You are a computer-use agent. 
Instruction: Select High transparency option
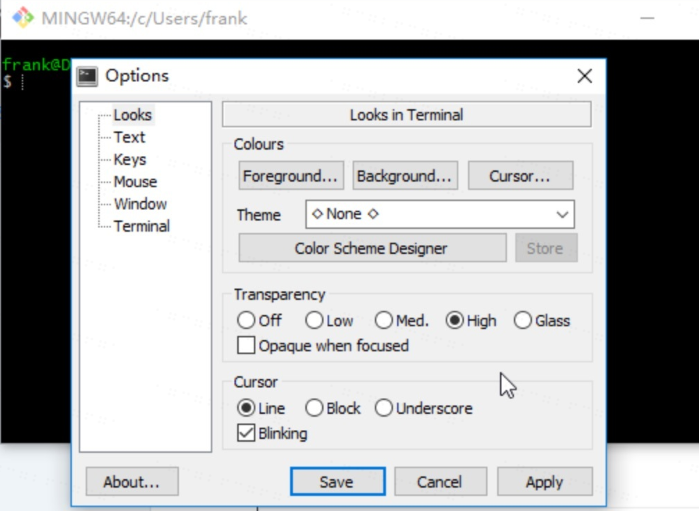(471, 320)
